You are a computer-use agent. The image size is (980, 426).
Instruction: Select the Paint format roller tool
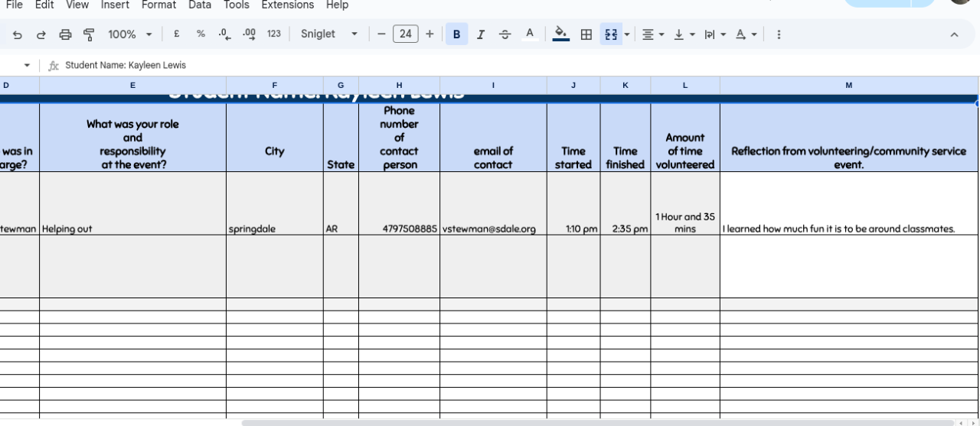[x=88, y=34]
